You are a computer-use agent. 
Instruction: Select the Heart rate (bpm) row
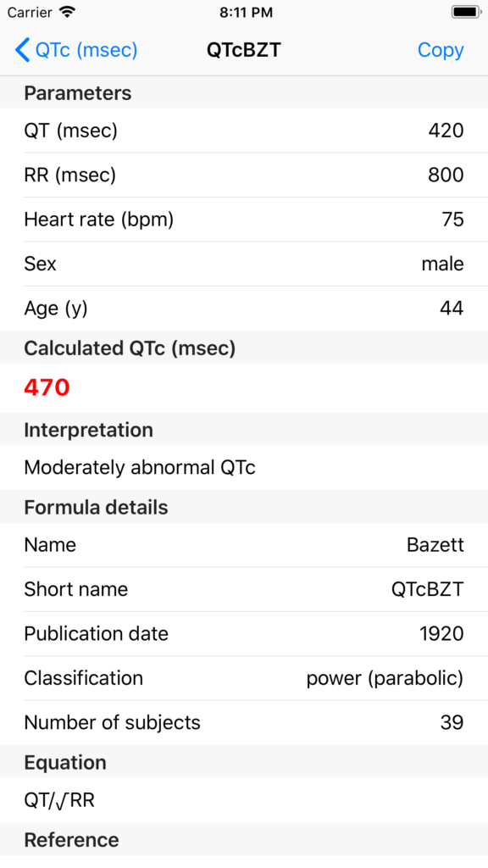[244, 220]
